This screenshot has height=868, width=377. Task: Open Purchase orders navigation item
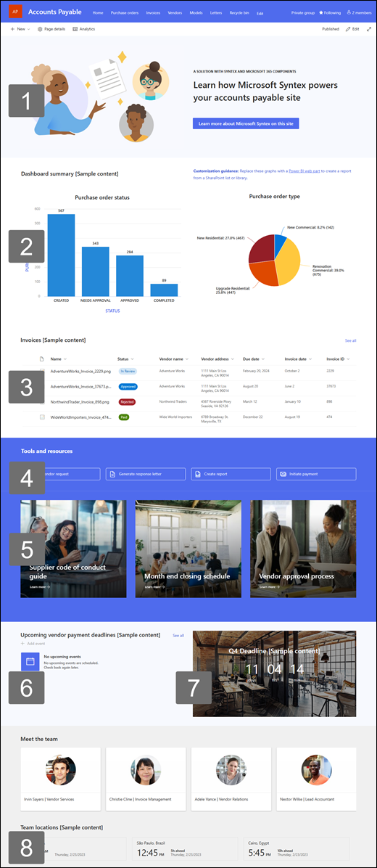pos(125,12)
